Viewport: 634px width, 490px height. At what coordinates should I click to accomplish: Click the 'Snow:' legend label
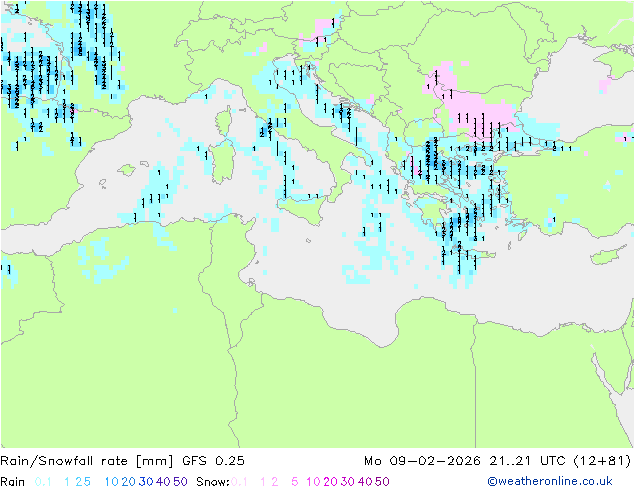click(x=213, y=482)
